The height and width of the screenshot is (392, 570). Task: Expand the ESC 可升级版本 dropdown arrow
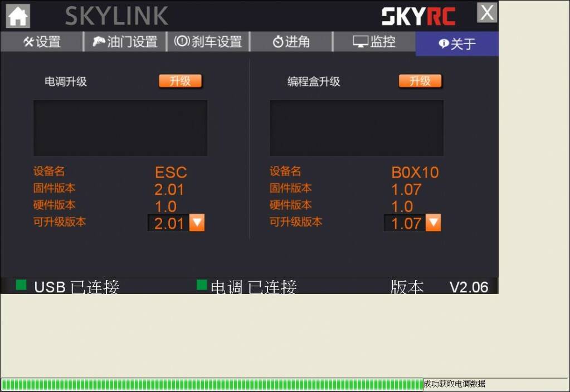click(x=197, y=222)
